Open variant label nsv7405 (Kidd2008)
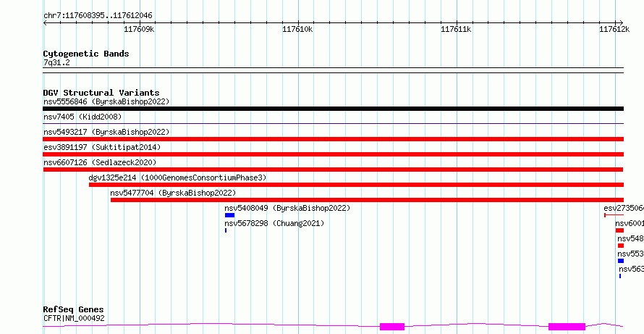 [82, 117]
